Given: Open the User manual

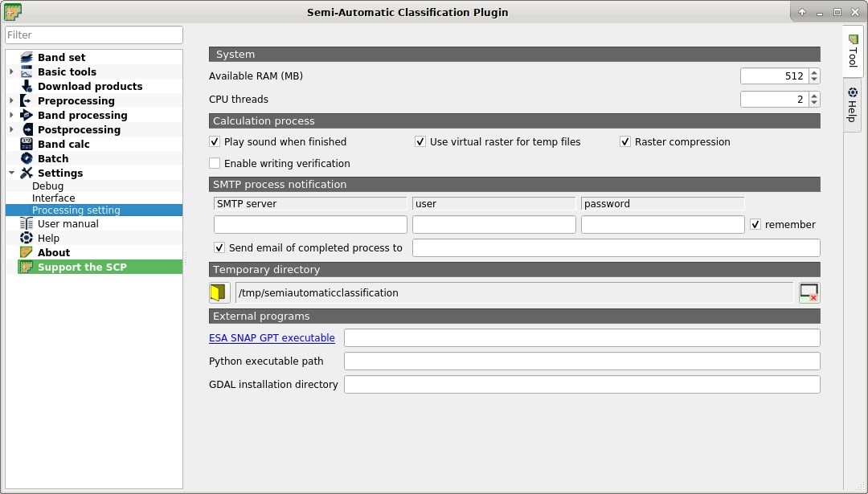Looking at the screenshot, I should (68, 223).
